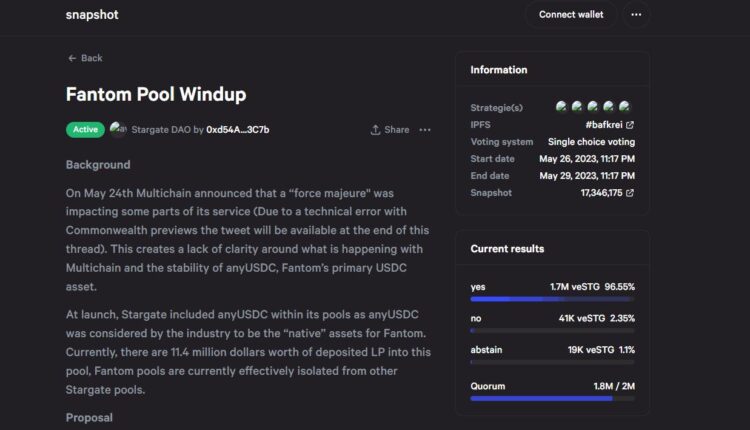The image size is (750, 430).
Task: Click the proposal title Fantom Pool Windup
Action: click(x=156, y=95)
